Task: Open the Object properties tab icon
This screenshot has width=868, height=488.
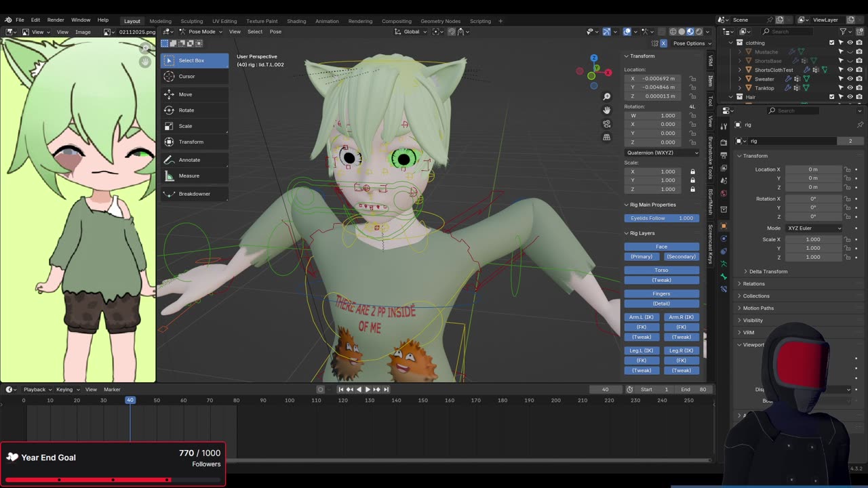Action: click(724, 226)
